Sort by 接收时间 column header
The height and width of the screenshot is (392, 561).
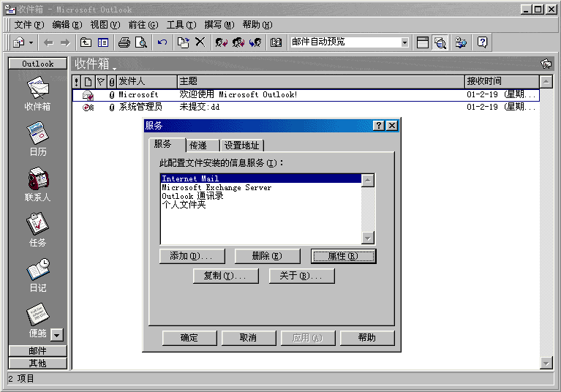(502, 82)
